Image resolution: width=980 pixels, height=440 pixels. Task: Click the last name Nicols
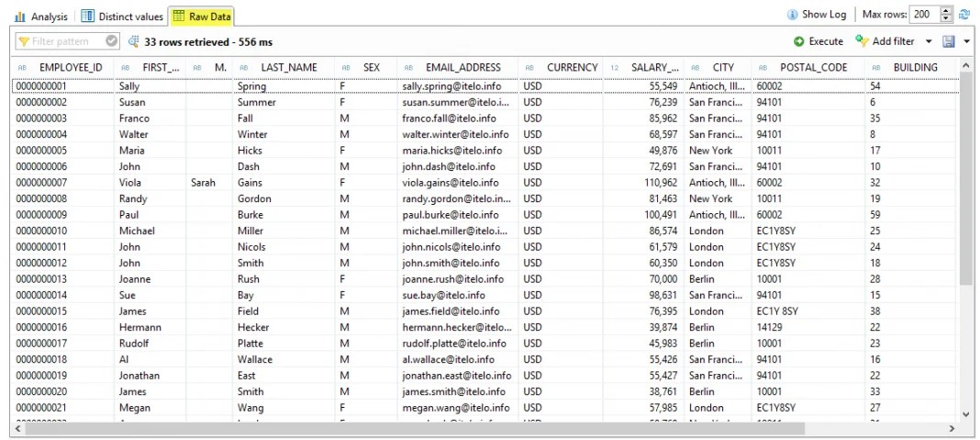(x=251, y=247)
